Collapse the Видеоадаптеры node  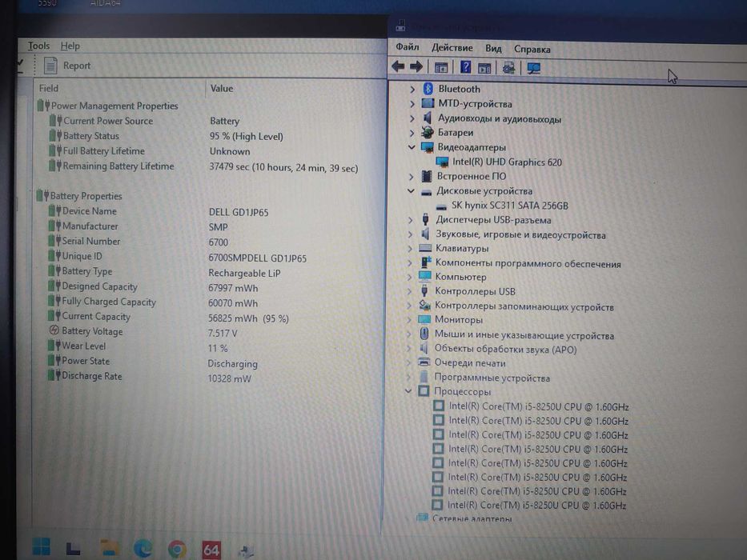(412, 147)
